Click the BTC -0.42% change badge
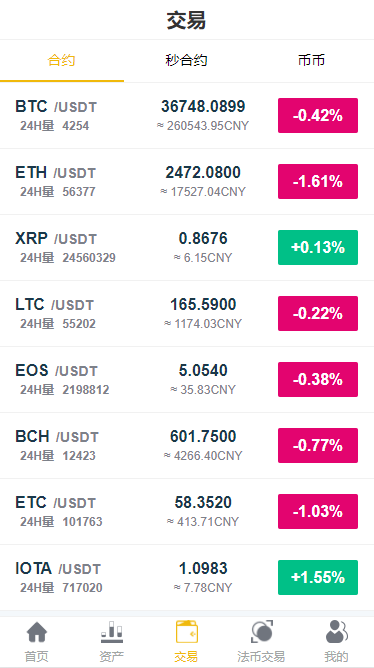The image size is (374, 668). [x=318, y=115]
